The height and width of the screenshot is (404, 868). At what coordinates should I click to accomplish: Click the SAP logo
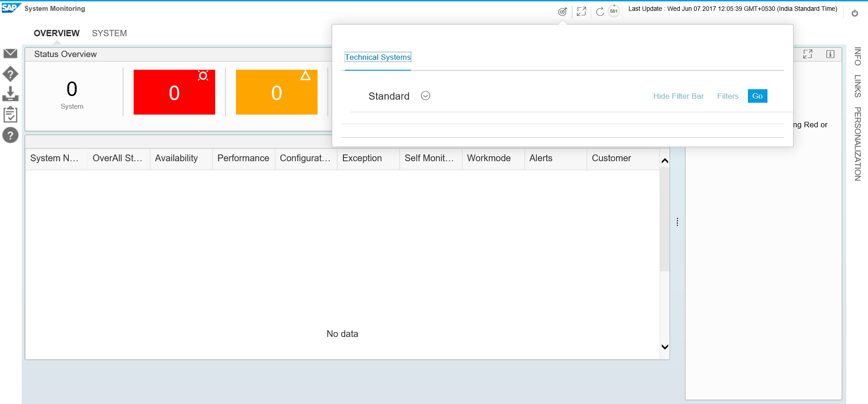11,8
